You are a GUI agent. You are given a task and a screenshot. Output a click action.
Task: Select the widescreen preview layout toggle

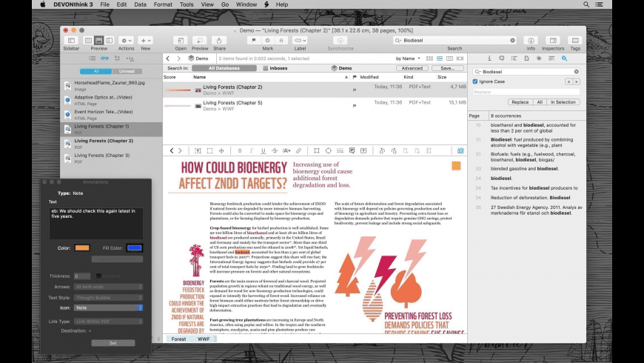(110, 40)
